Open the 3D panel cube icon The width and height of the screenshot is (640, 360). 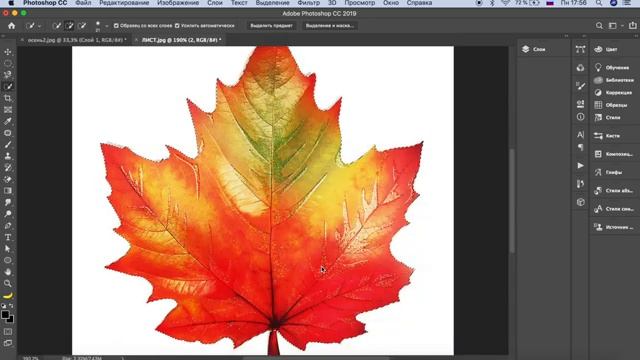[x=580, y=202]
